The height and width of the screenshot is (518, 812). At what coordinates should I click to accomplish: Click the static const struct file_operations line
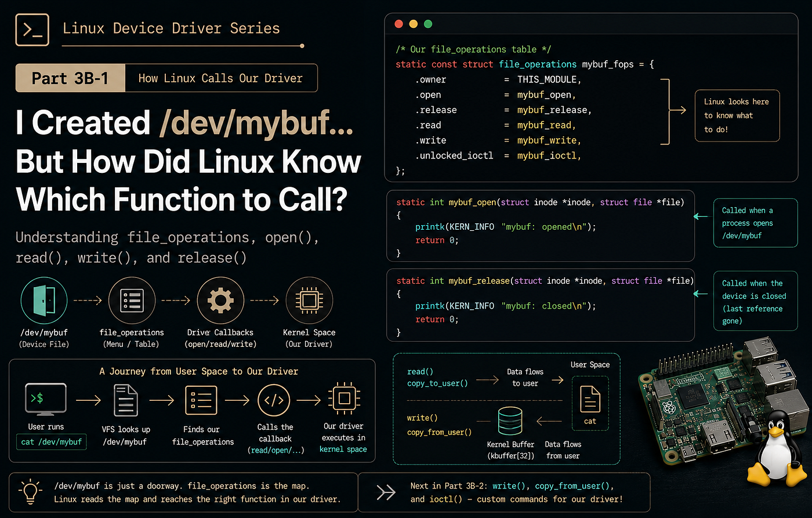point(525,64)
